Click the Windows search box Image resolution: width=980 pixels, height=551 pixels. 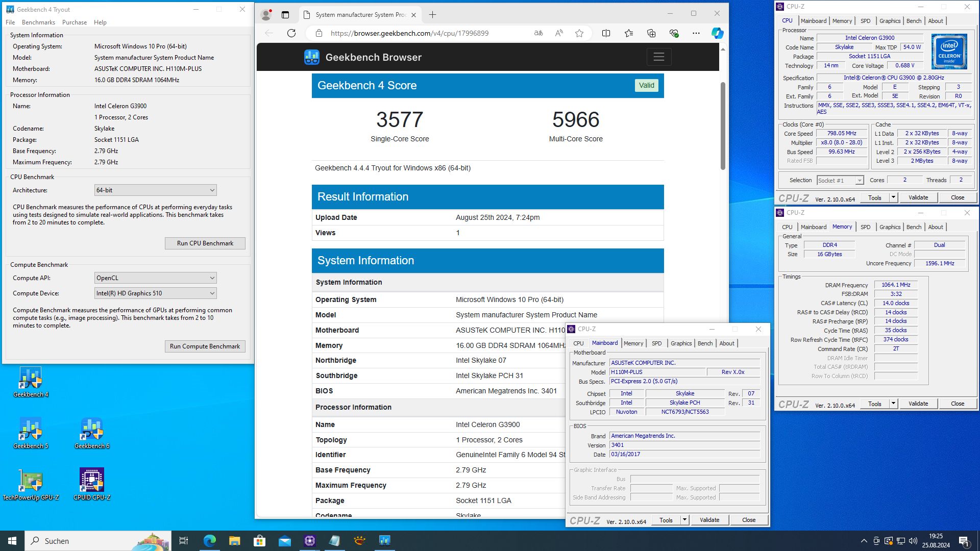97,541
